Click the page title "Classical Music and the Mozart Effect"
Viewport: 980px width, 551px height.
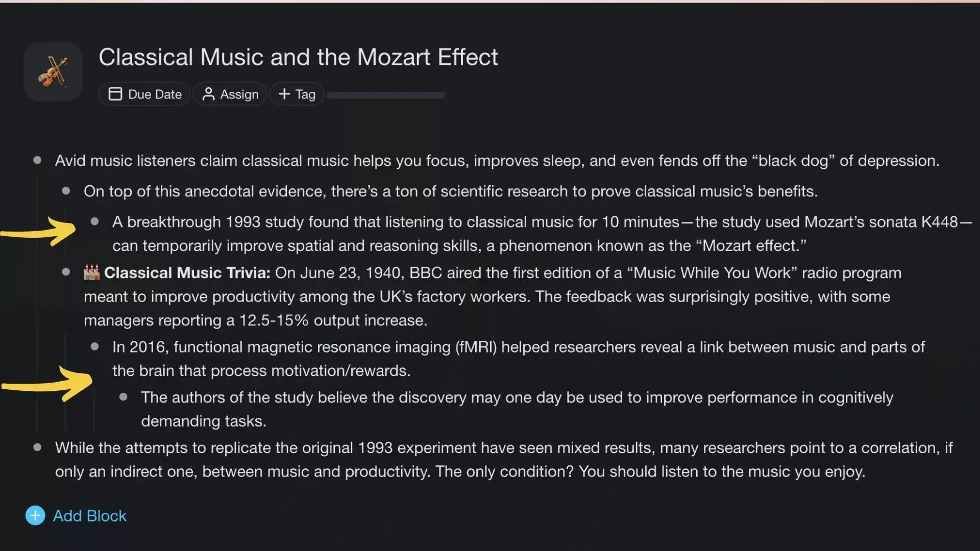tap(298, 57)
